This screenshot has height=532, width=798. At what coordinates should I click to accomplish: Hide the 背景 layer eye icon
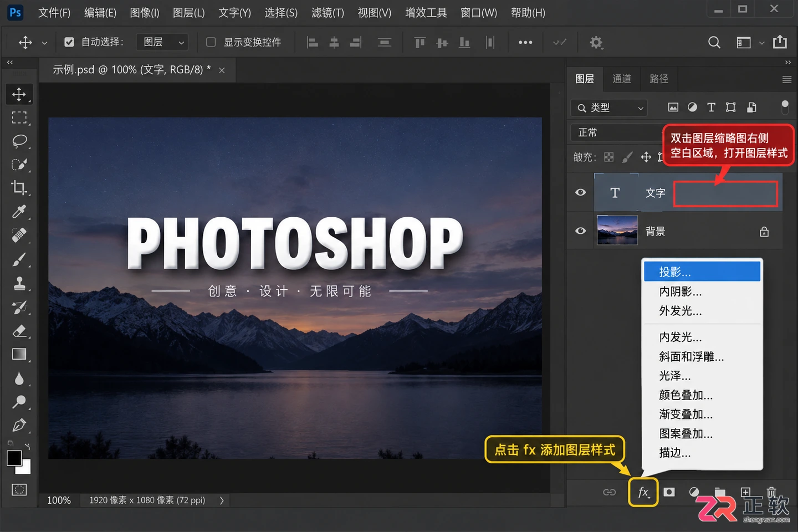[x=580, y=231]
